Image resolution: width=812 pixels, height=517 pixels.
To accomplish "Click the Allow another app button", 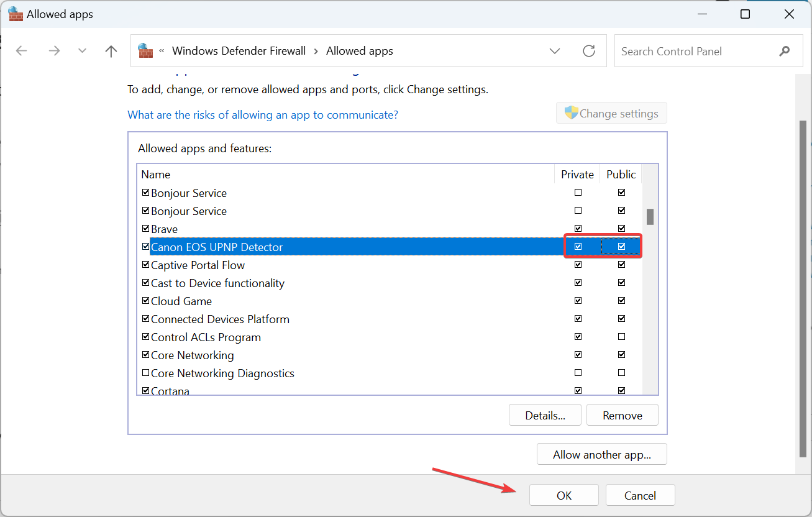I will click(x=601, y=454).
